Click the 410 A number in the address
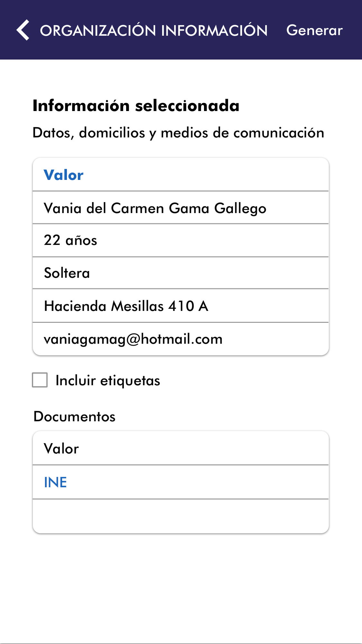This screenshot has width=362, height=644. pos(189,306)
